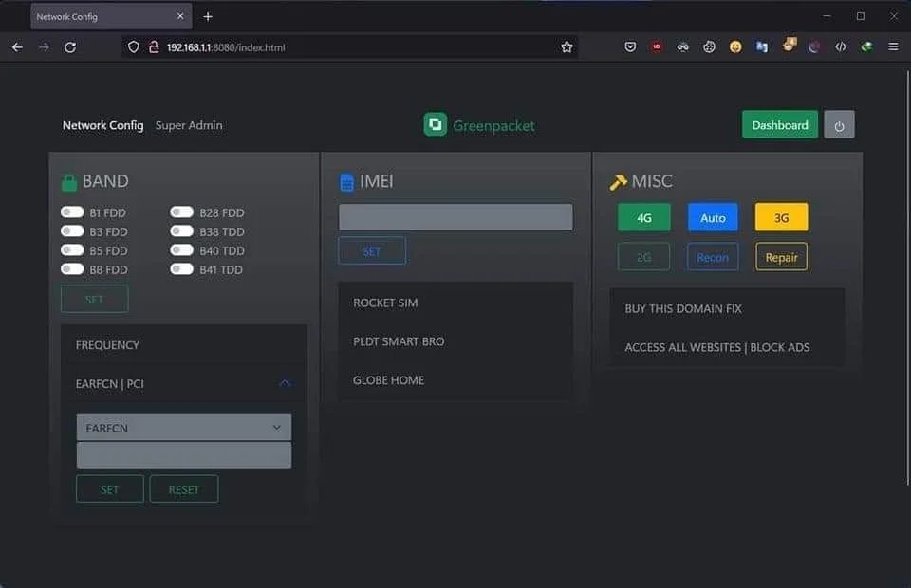Expand BUY THIS DOMAIN FIX section
This screenshot has width=911, height=588.
click(x=727, y=309)
